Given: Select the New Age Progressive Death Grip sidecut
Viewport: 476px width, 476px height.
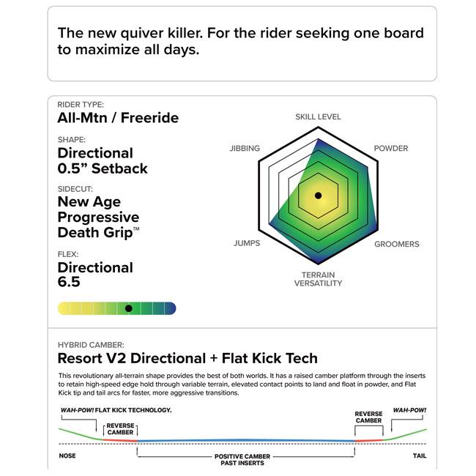Looking at the screenshot, I should (99, 217).
